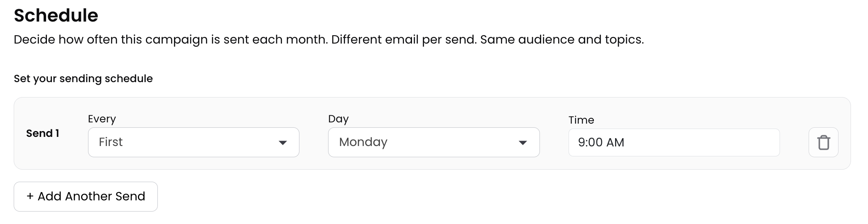
Task: Click the Send 1 row label
Action: pos(42,133)
